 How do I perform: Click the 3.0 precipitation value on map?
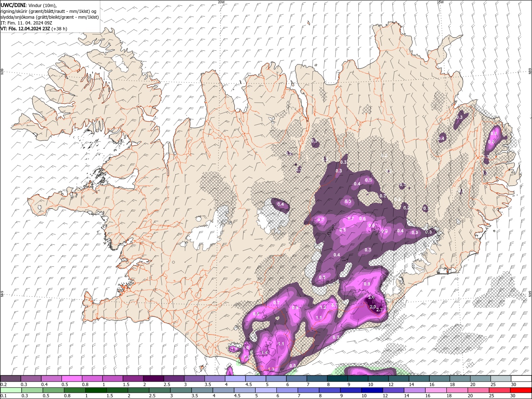[372, 298]
